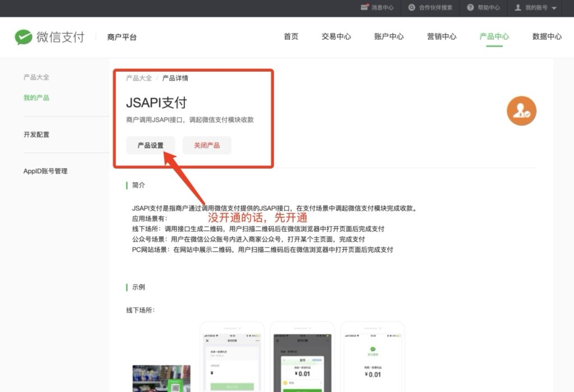This screenshot has width=574, height=392.
Task: Click the 产品设置 button
Action: click(x=150, y=145)
